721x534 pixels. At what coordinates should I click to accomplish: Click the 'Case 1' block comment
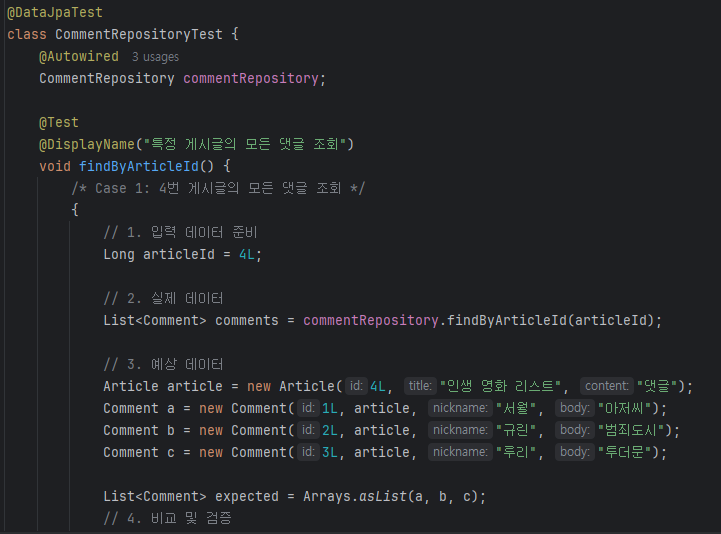(218, 188)
